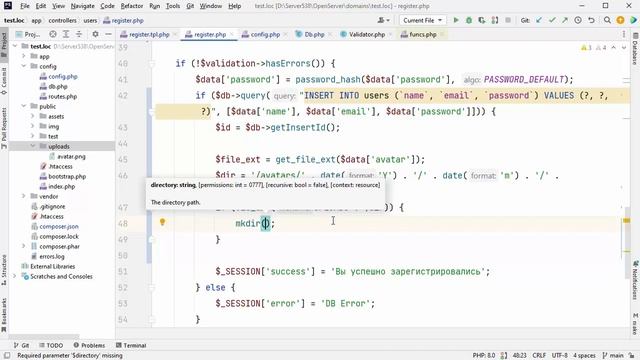
Task: Expand the app folder
Action: coord(24,56)
